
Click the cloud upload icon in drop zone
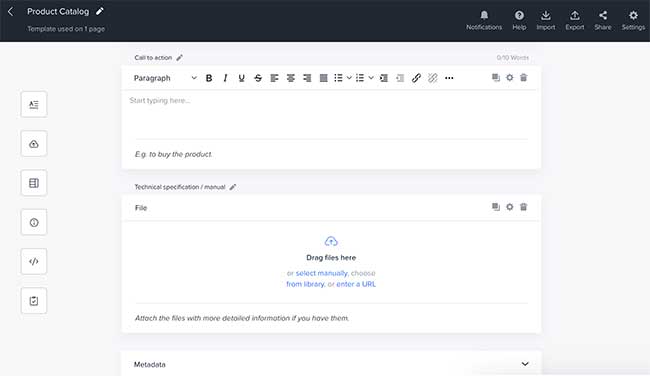pos(331,241)
